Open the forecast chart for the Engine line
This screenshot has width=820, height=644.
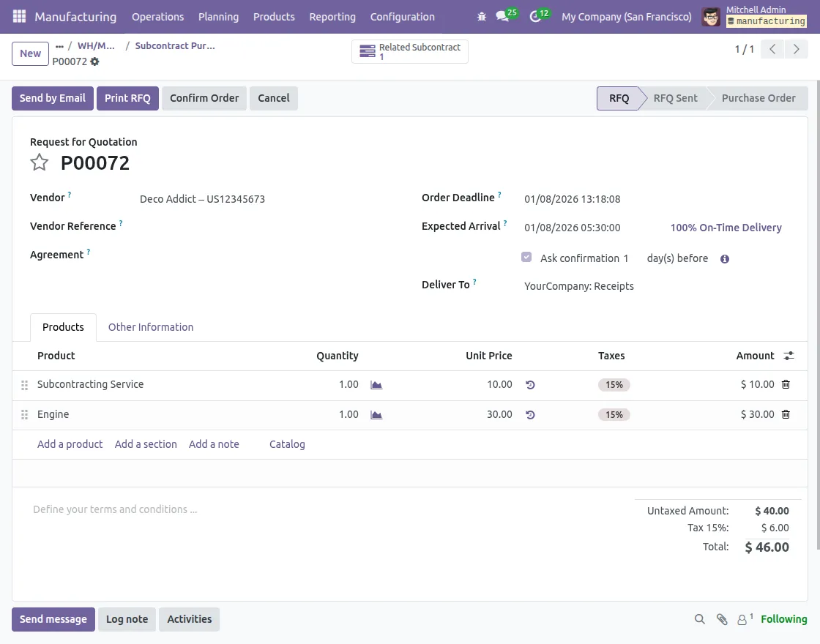click(376, 414)
